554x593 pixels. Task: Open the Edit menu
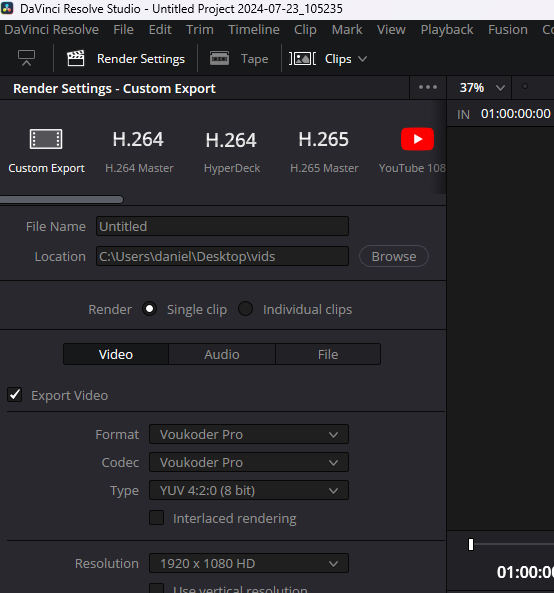[160, 29]
